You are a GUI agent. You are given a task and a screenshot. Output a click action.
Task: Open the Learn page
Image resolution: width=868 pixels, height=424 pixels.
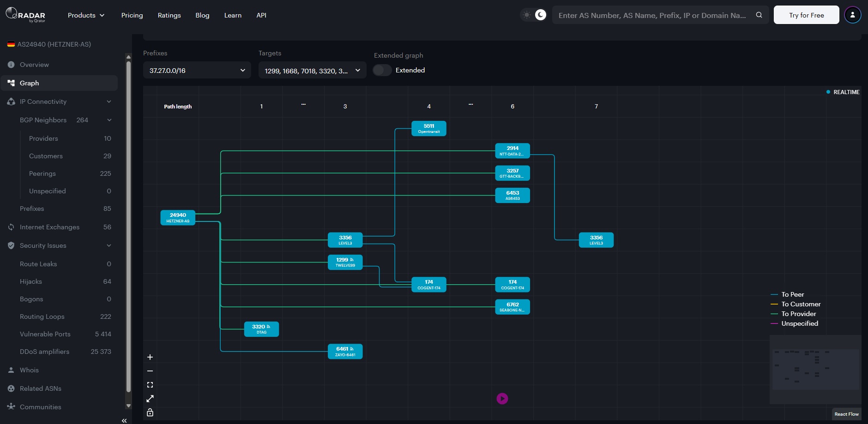233,15
